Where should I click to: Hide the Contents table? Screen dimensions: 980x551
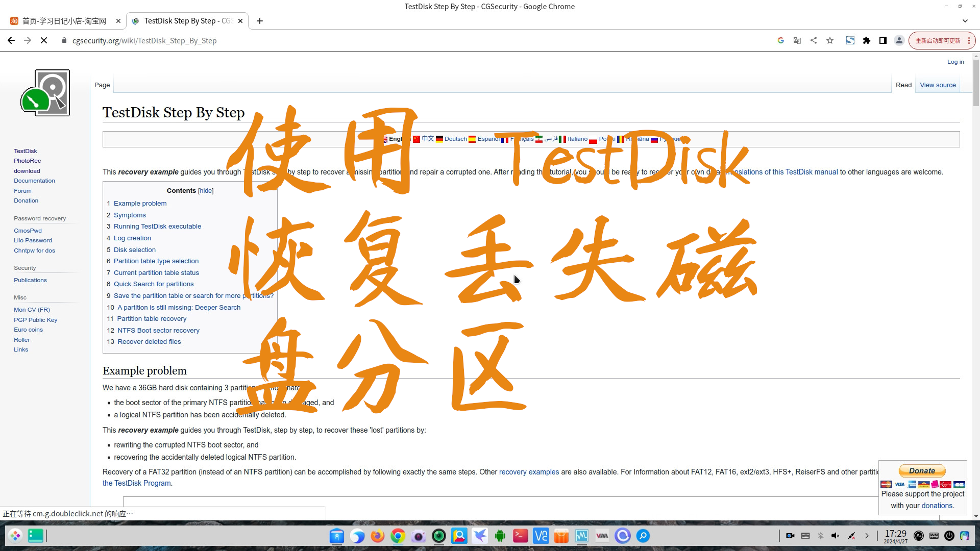(206, 191)
